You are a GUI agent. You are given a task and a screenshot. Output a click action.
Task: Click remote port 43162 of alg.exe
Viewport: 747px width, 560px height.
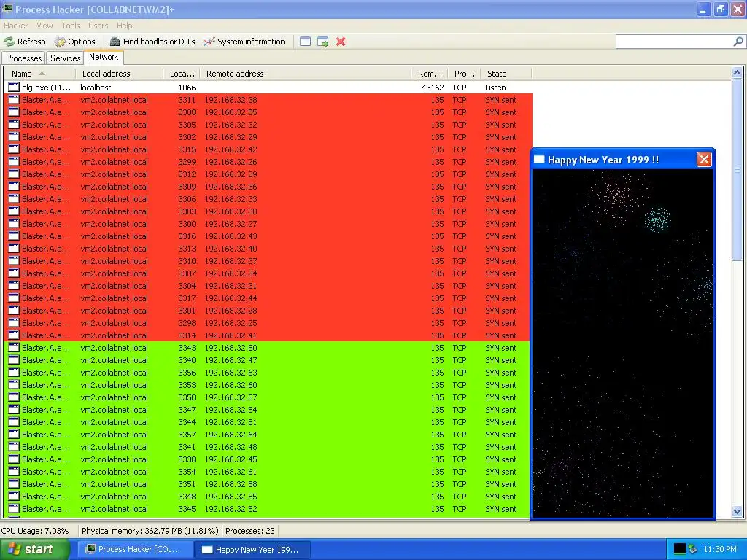click(x=433, y=87)
